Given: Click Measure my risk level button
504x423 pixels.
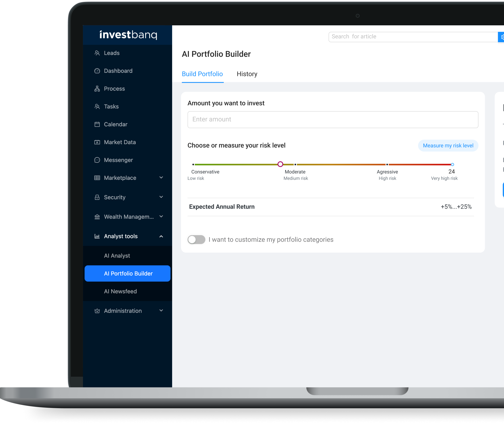Looking at the screenshot, I should point(448,146).
